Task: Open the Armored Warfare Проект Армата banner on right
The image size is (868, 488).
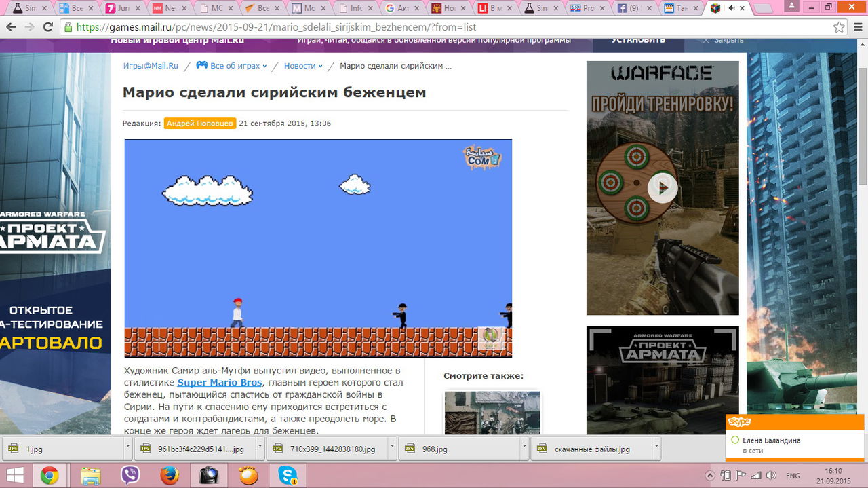Action: tap(663, 380)
